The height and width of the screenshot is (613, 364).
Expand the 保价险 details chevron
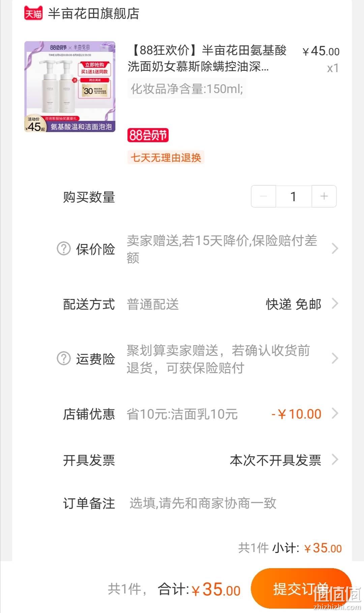334,249
